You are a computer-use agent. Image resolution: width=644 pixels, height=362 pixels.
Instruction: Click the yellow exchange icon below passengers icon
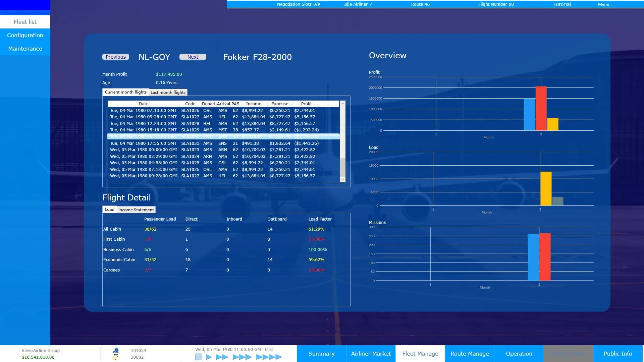116,357
